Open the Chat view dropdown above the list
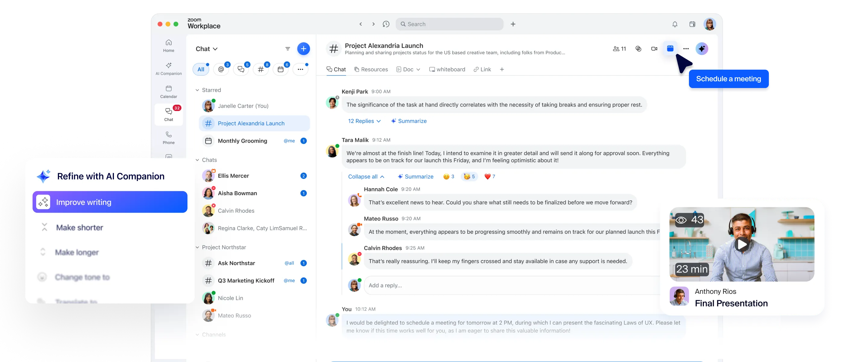This screenshot has height=362, width=868. click(206, 49)
